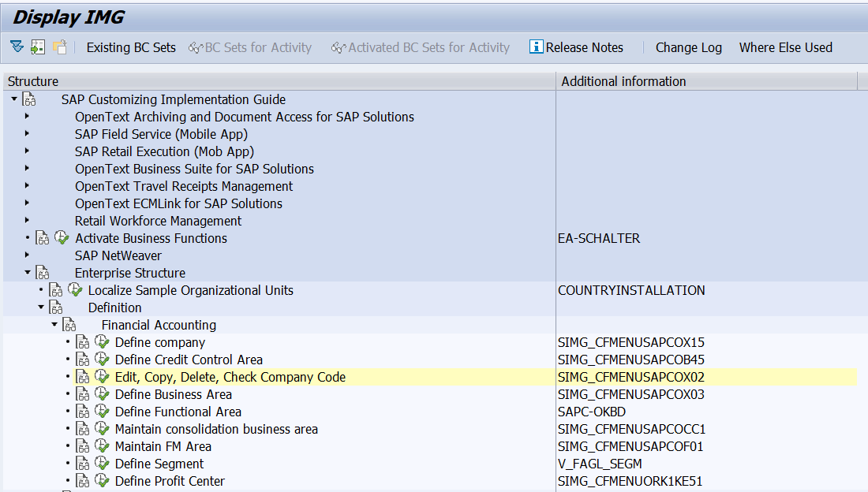Execute Maintain consolidation business area activity icon
The height and width of the screenshot is (492, 868).
[102, 429]
